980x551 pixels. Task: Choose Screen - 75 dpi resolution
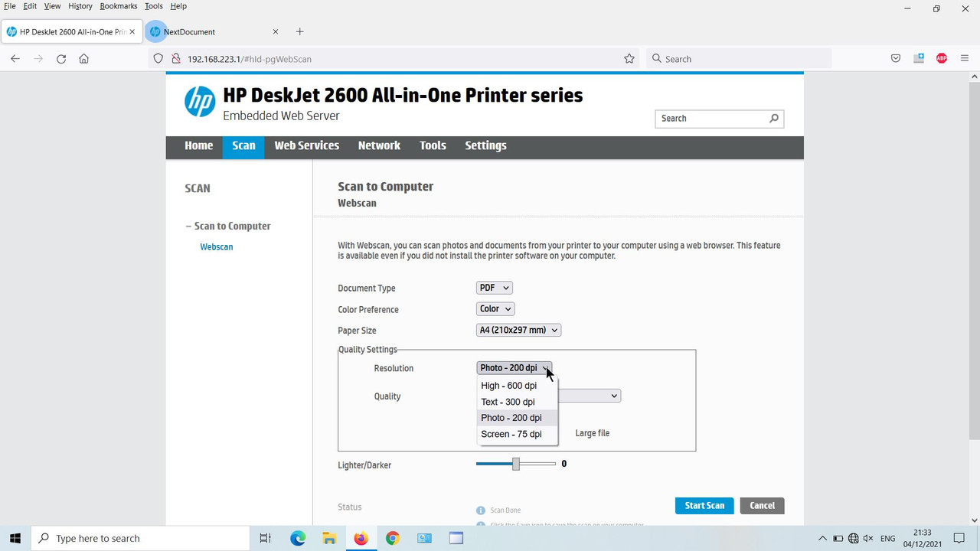click(x=518, y=434)
